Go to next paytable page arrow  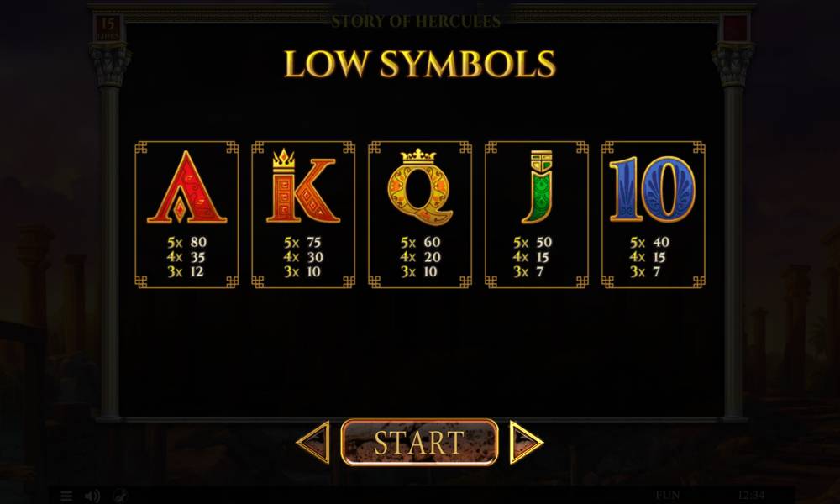(526, 443)
